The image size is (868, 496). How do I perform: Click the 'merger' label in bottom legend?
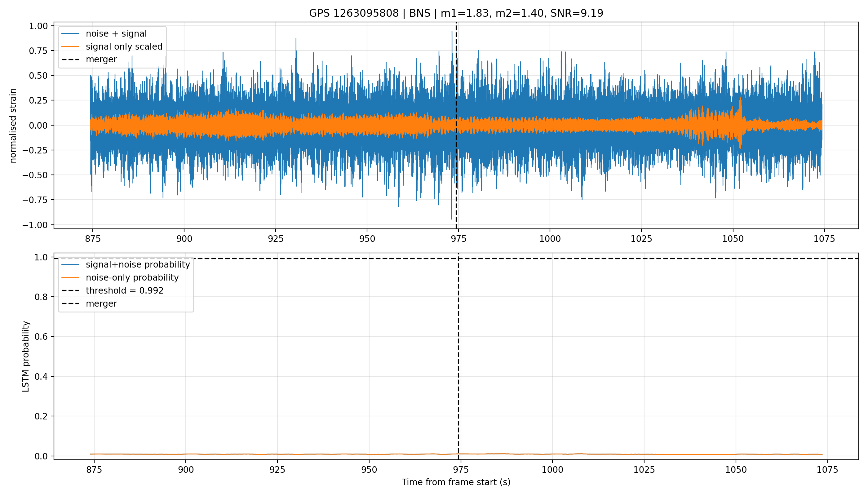click(x=101, y=303)
